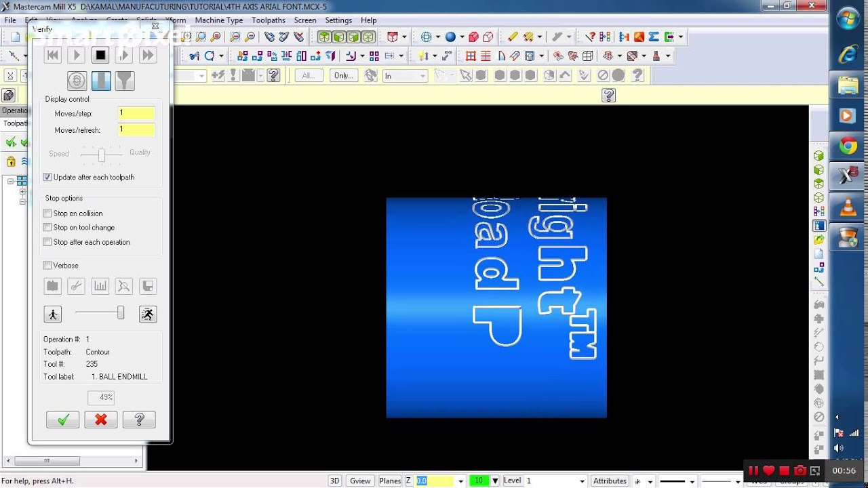Click the sigma statistics icon
This screenshot has height=488, width=868.
click(654, 37)
